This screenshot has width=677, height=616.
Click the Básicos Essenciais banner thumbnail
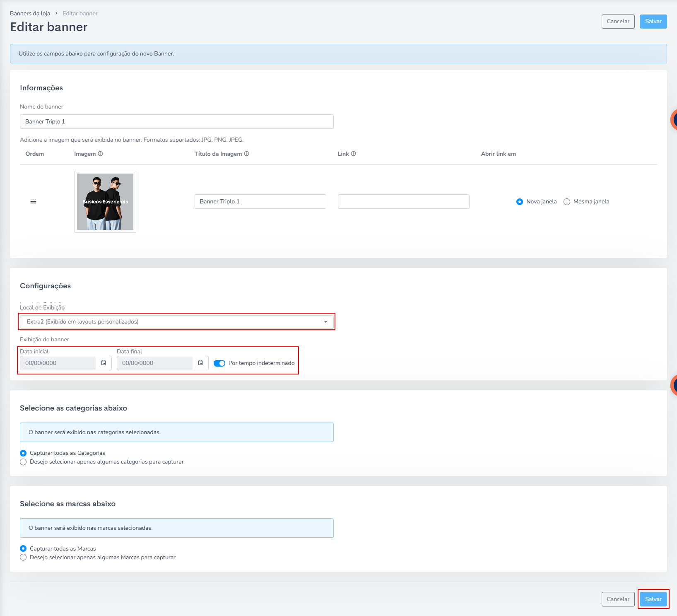click(x=105, y=202)
